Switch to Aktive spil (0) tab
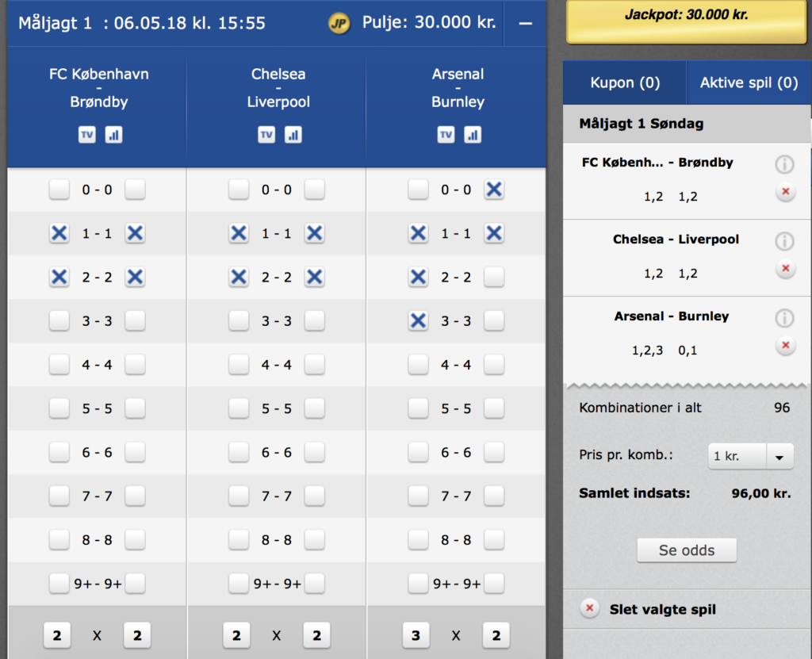812x659 pixels. point(749,83)
